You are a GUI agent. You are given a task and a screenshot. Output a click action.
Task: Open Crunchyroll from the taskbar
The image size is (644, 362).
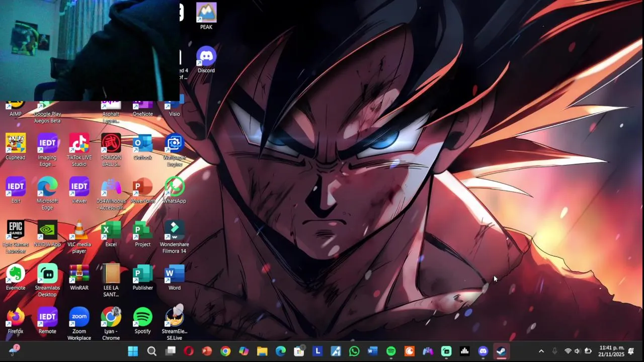[x=410, y=351]
